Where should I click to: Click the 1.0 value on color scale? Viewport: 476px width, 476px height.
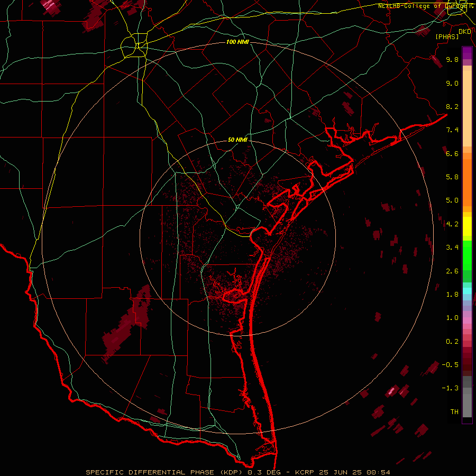tap(452, 318)
